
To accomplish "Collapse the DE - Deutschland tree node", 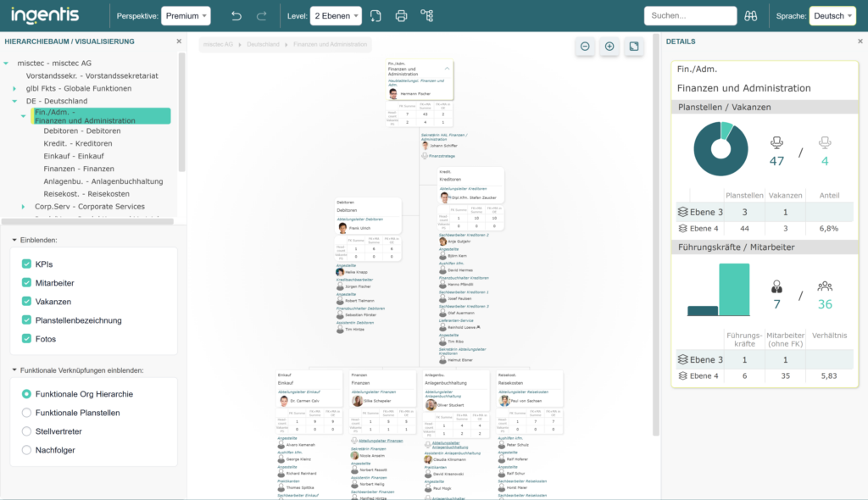I will [14, 102].
